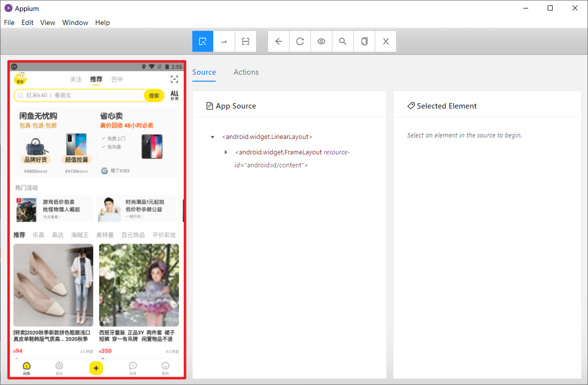Viewport: 588px width, 385px height.
Task: Tap the scan icon in phone header
Action: (174, 79)
